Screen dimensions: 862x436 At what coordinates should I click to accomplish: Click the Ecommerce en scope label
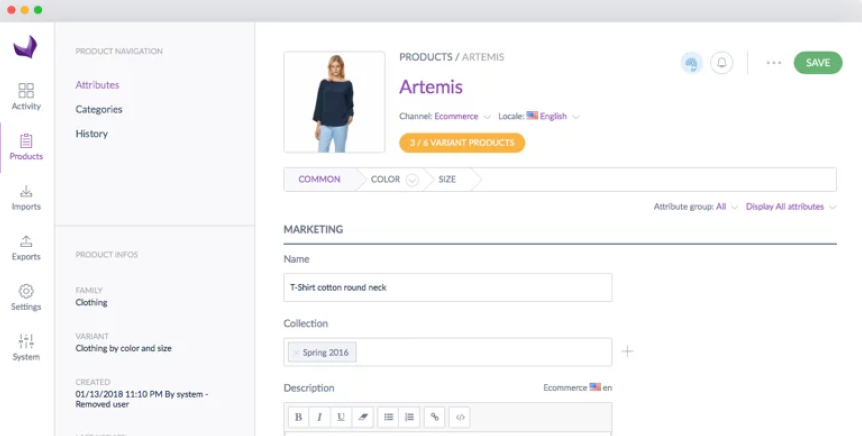coord(577,388)
